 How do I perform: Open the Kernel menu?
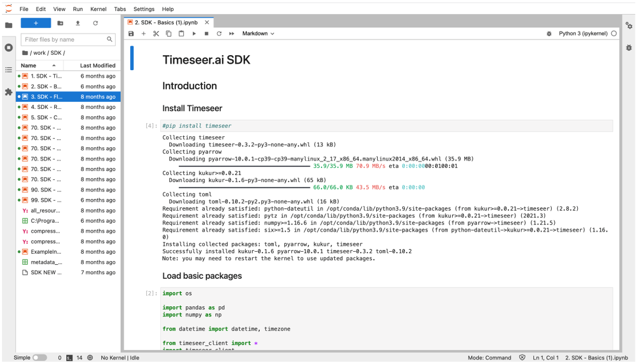point(98,9)
